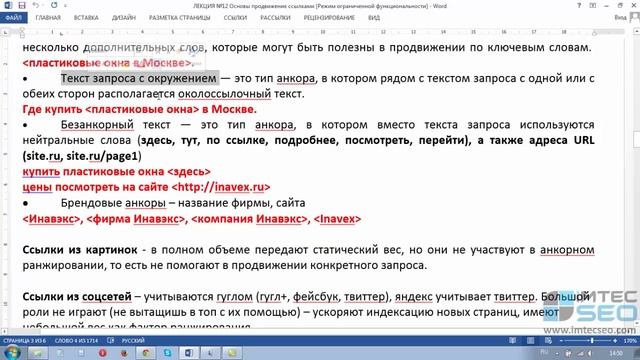Viewport: 640px width, 360px height.
Task: Open the РЕЦЕНЗИРОВАНИЕ ribbon tab
Action: [329, 18]
